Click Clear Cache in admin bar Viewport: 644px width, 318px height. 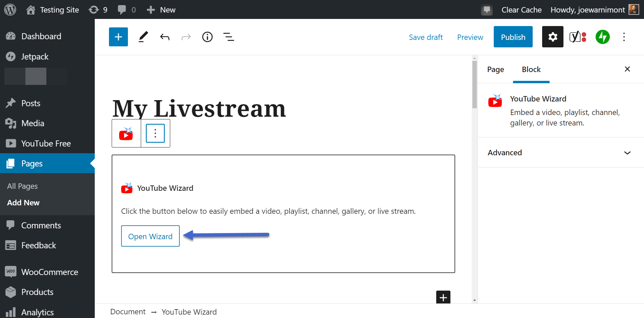[521, 10]
